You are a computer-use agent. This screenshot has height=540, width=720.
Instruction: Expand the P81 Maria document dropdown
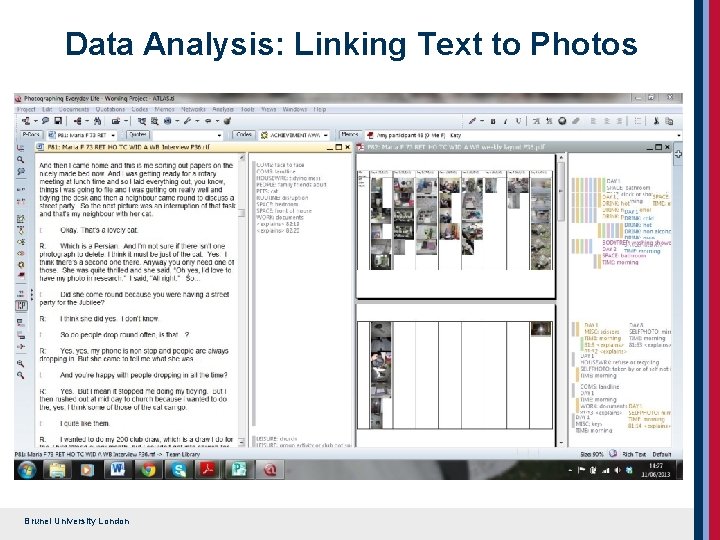click(113, 135)
